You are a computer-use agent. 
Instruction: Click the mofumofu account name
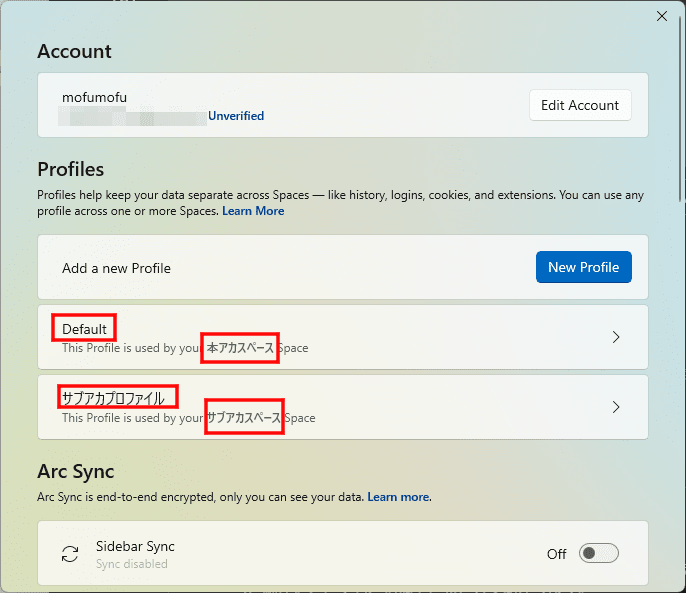94,98
